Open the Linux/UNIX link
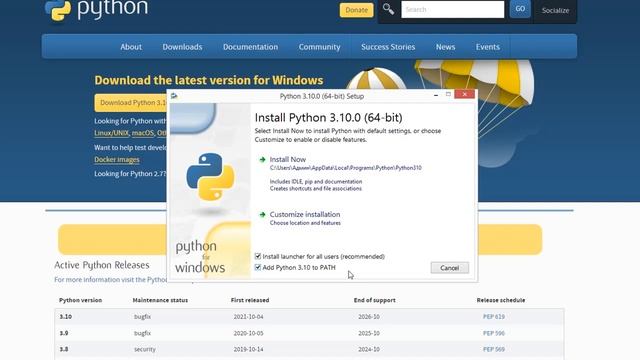Image resolution: width=640 pixels, height=360 pixels. coord(111,133)
